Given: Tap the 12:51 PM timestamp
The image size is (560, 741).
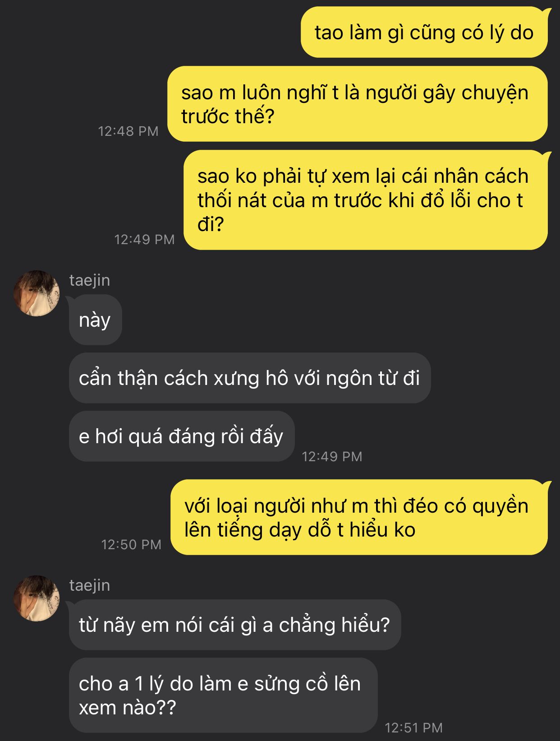Looking at the screenshot, I should point(414,727).
